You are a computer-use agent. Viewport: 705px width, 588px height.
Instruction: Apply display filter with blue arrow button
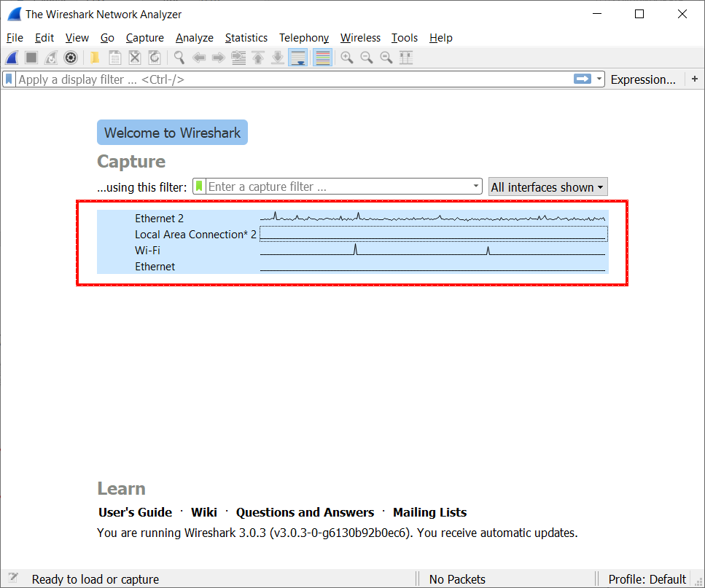click(583, 79)
